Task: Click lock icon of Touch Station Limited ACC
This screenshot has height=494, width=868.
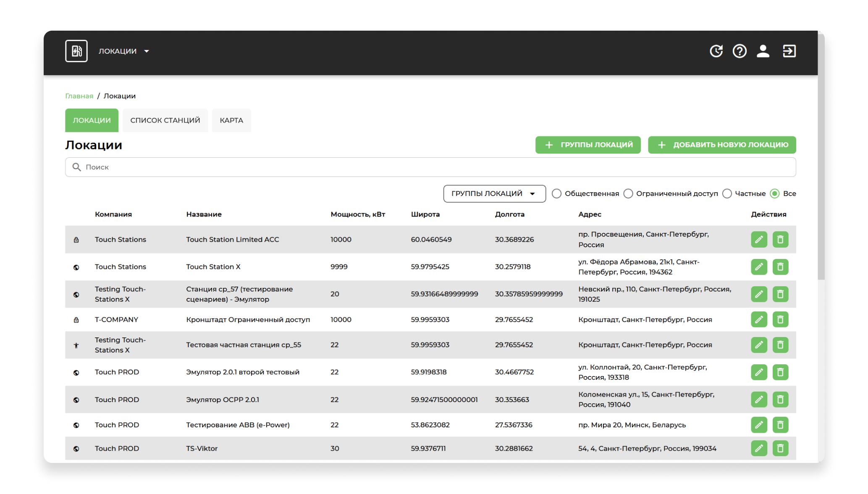Action: (x=76, y=240)
